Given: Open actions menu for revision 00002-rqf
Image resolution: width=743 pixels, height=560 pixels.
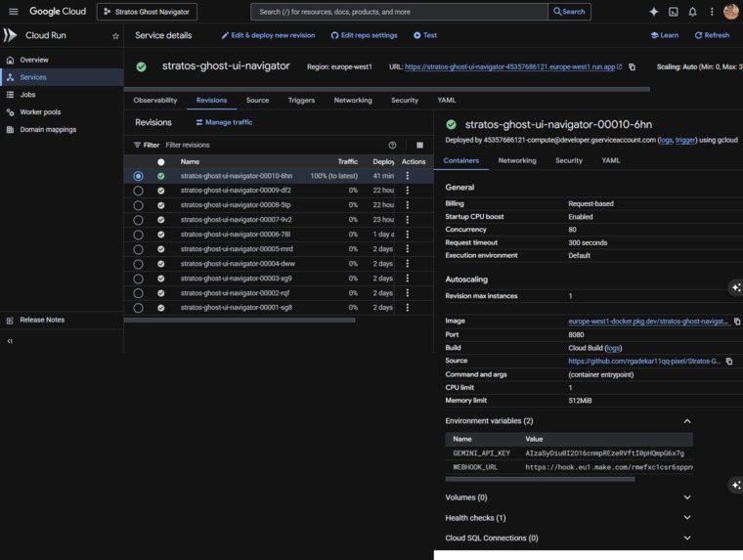Looking at the screenshot, I should [x=407, y=293].
